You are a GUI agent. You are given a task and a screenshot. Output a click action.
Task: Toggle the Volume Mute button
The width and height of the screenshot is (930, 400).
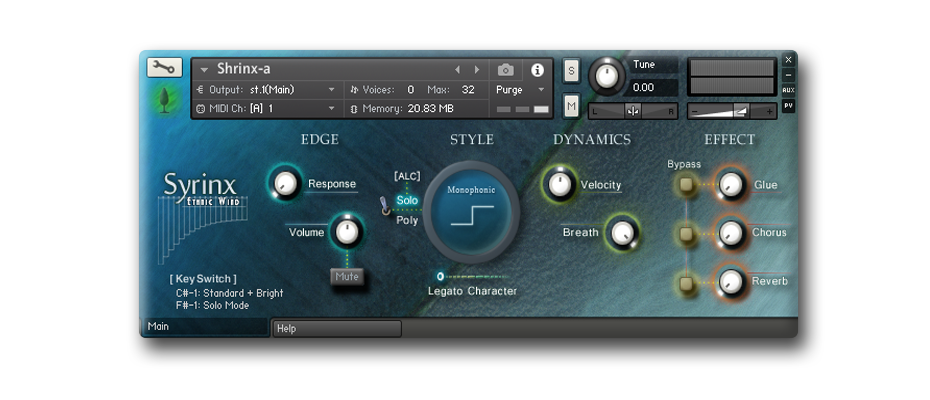point(347,277)
